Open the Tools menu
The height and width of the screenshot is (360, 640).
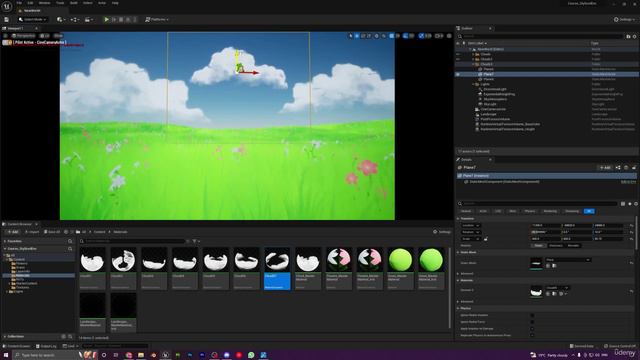tap(60, 3)
